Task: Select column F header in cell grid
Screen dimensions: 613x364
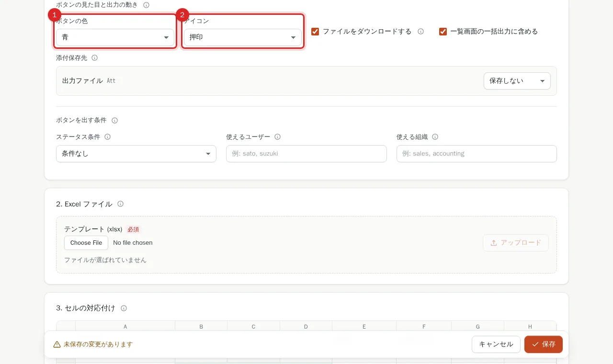Action: coord(424,327)
